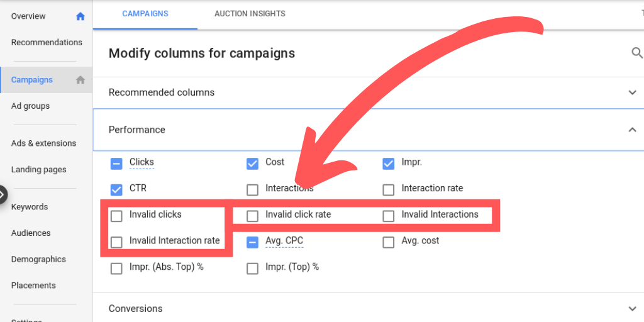644x322 pixels.
Task: Select the Invalid Interaction rate checkbox
Action: click(116, 242)
